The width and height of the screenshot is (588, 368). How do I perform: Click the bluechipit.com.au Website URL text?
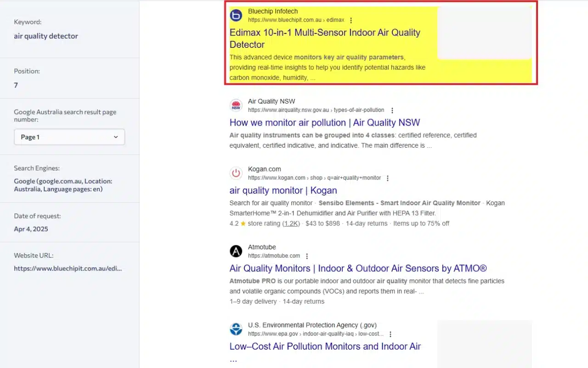(68, 268)
